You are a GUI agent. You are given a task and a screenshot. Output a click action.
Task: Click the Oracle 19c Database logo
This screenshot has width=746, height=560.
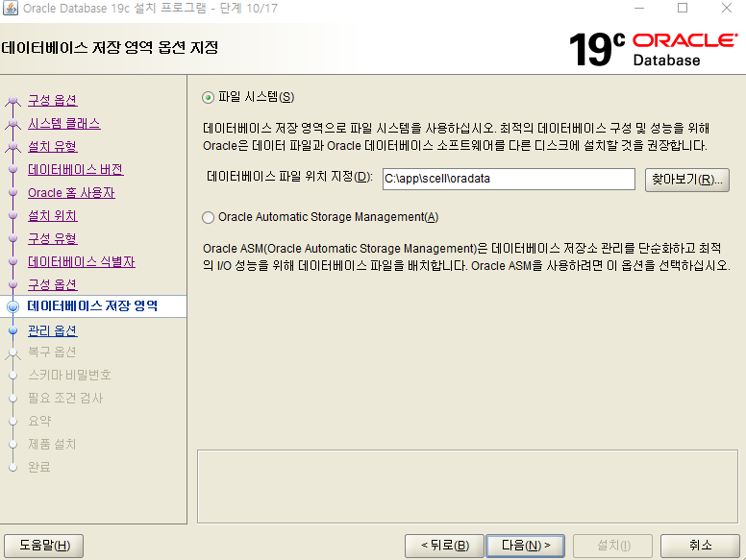pos(653,49)
